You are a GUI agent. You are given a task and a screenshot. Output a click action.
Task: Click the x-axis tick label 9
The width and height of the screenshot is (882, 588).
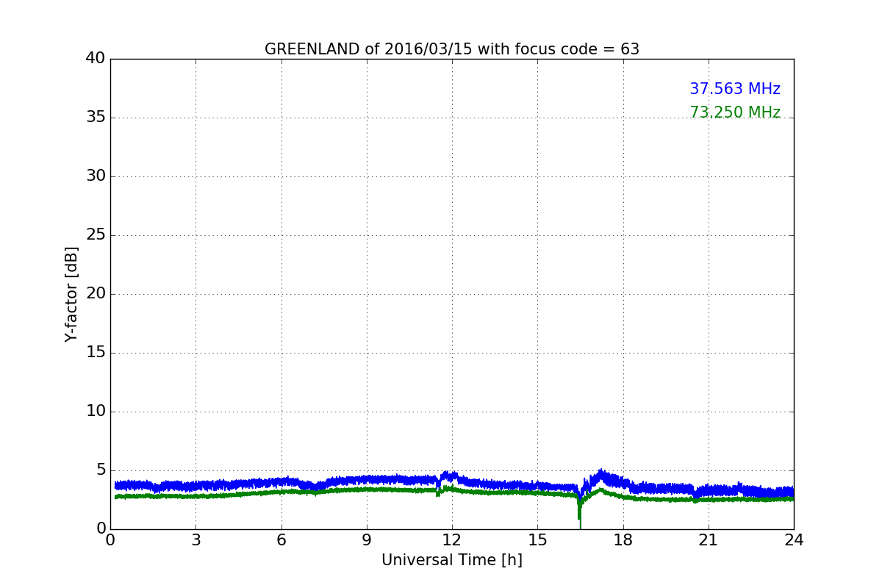click(x=367, y=540)
